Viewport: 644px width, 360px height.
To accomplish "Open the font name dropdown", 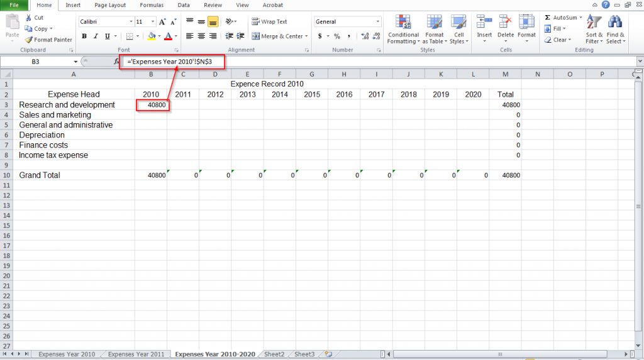I will [131, 22].
